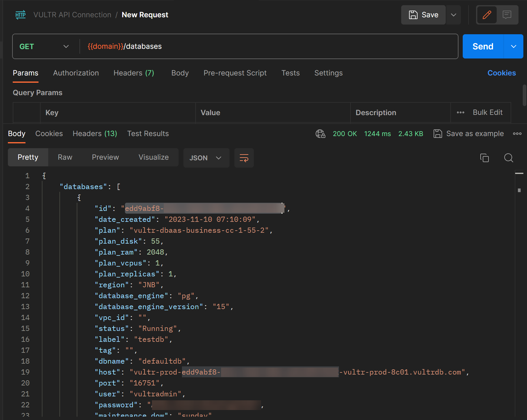Switch to Preview view
This screenshot has width=527, height=420.
pyautogui.click(x=105, y=157)
